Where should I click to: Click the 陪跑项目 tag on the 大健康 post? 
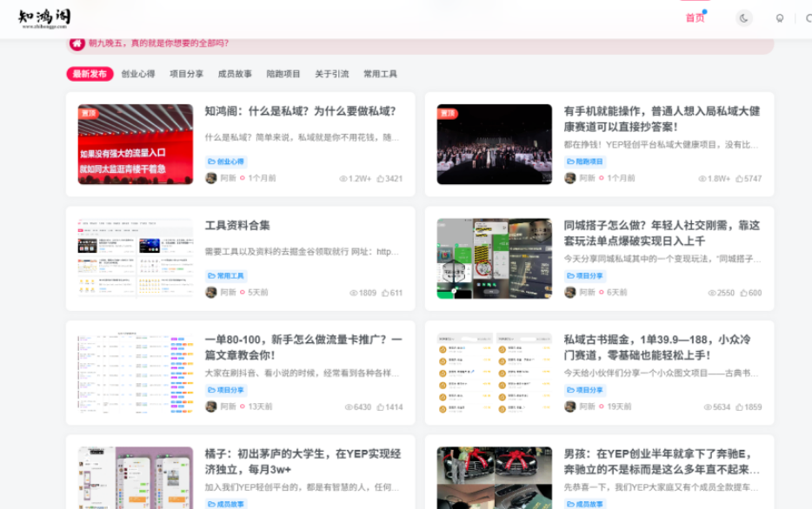[585, 162]
